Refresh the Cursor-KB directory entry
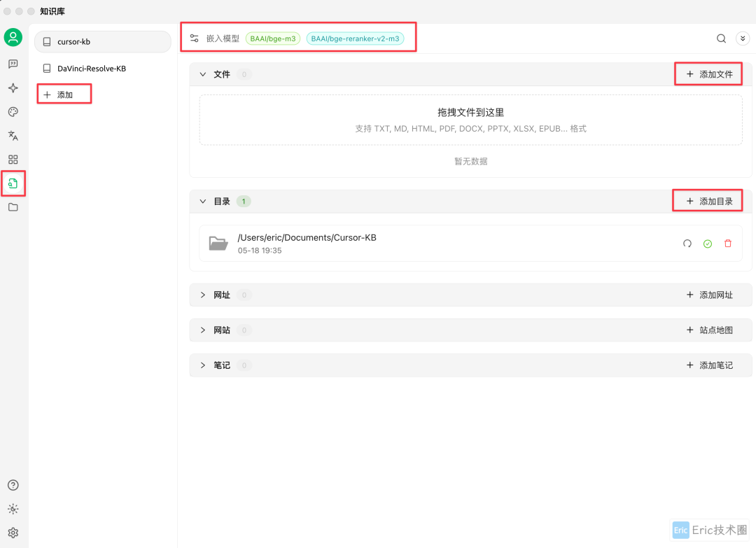Viewport: 756px width, 548px height. click(687, 244)
